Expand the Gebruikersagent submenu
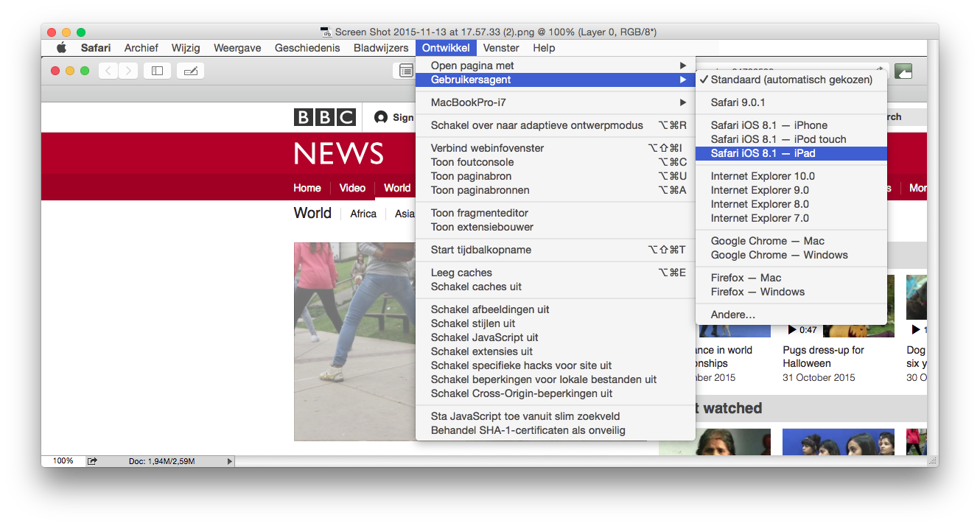This screenshot has width=980, height=526. tap(556, 80)
